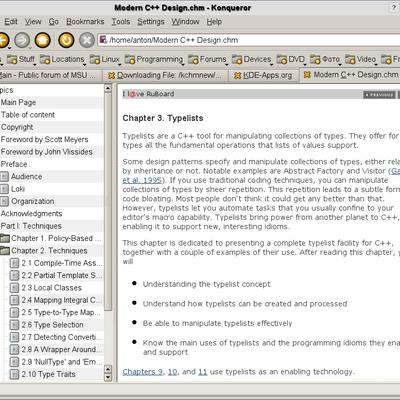Screen dimensions: 400x400
Task: Open the DVD bookmark folder
Action: coord(291,59)
